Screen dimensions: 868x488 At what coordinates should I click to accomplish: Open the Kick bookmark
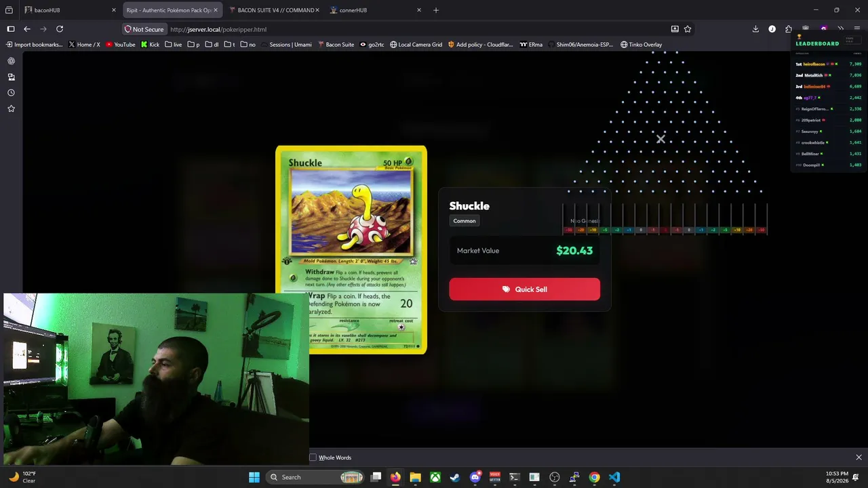tap(150, 45)
